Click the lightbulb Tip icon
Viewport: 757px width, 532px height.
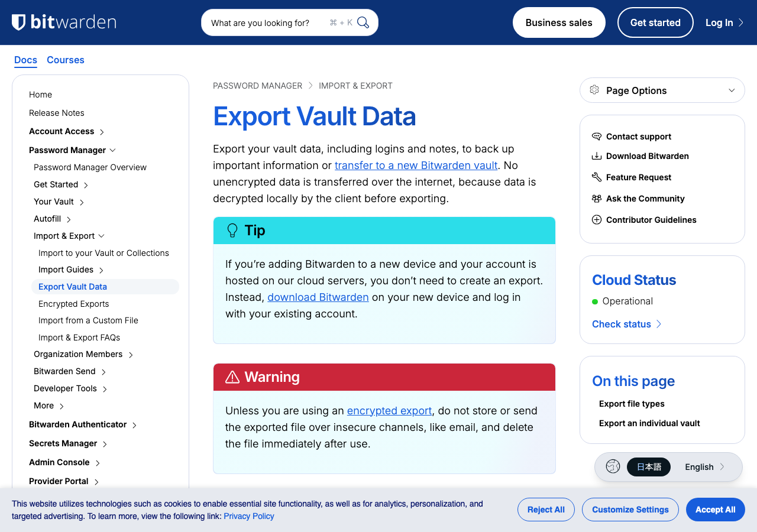pyautogui.click(x=232, y=231)
